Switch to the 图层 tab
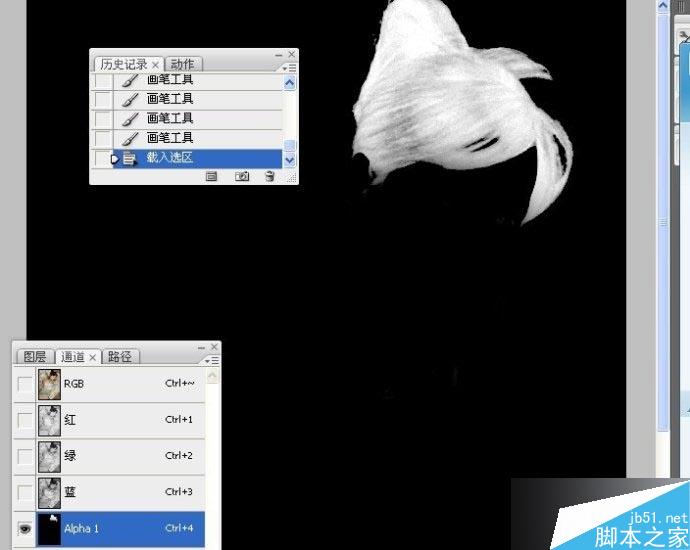 (x=34, y=357)
